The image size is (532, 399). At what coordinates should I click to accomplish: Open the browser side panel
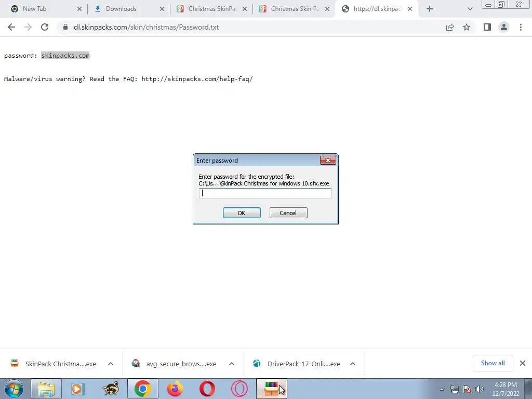coord(487,27)
